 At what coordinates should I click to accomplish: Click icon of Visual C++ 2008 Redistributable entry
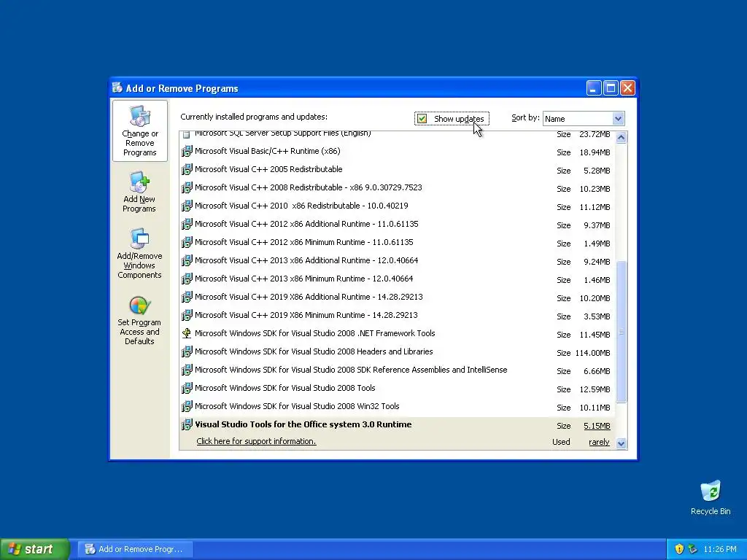pos(187,187)
